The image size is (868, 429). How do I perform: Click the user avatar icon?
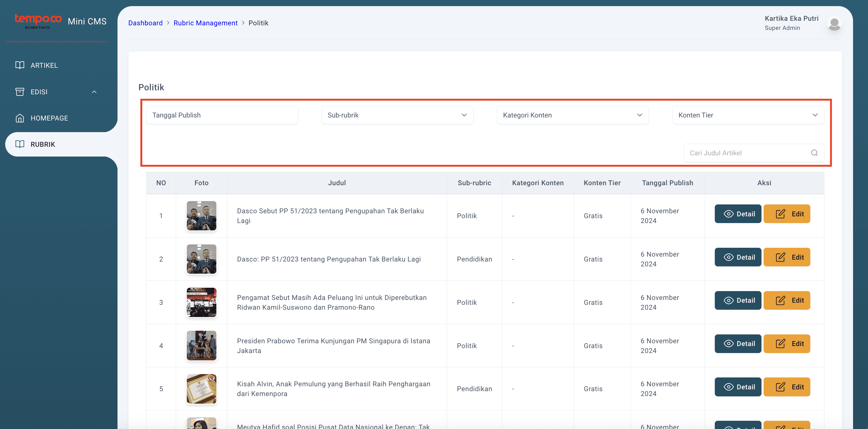click(x=834, y=23)
